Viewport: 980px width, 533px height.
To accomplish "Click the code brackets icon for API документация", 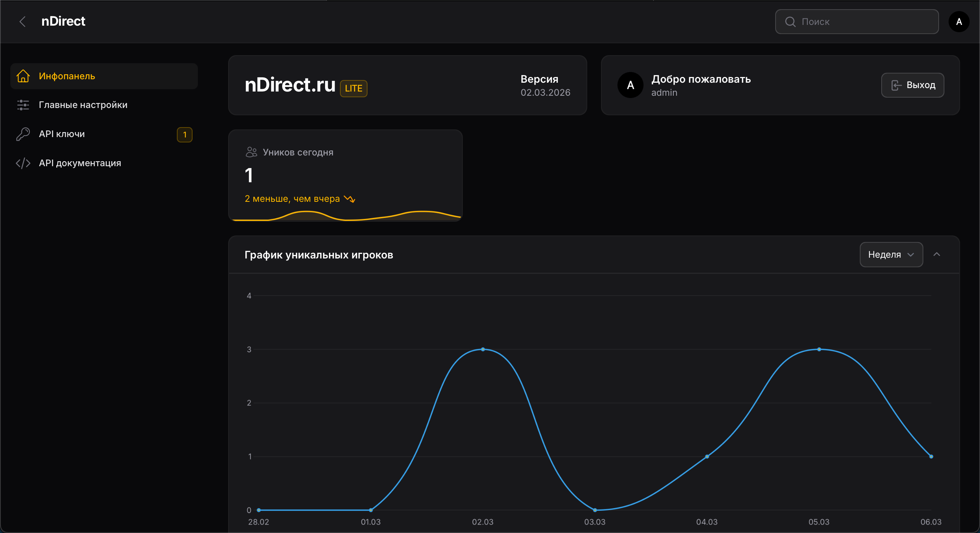I will click(x=23, y=163).
